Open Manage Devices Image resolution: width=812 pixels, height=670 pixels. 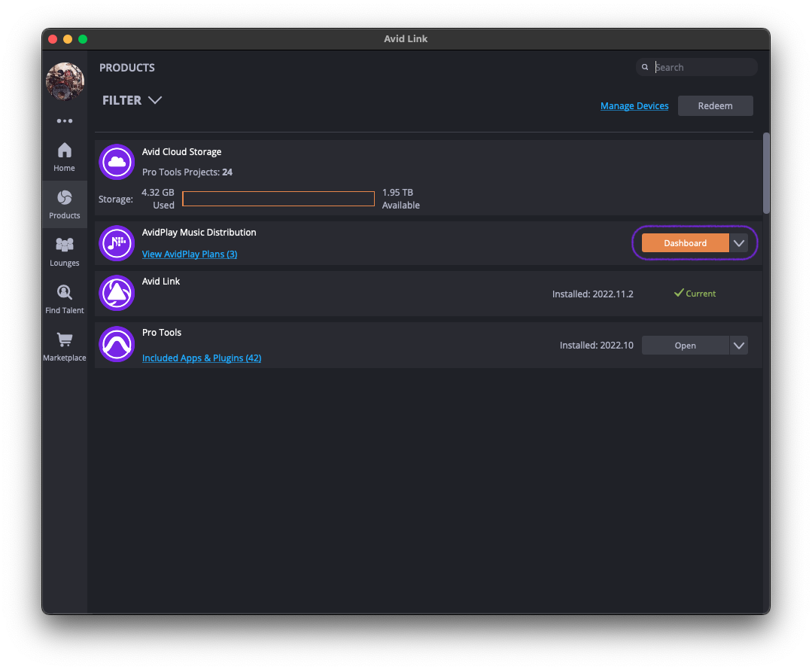[634, 105]
